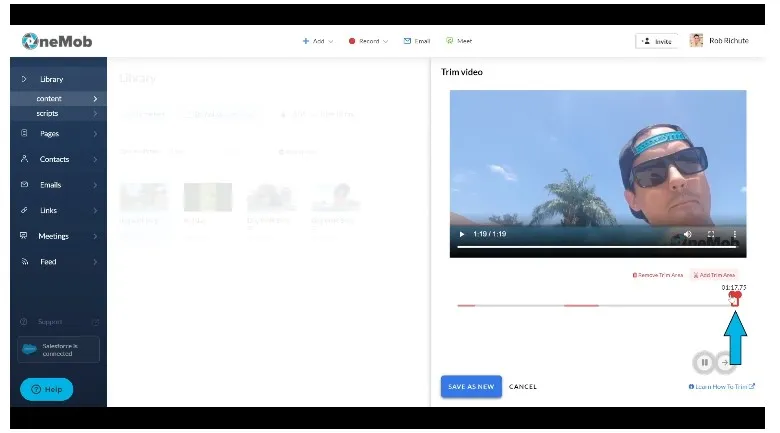Expand the Meetings chevron
This screenshot has width=780, height=433.
click(x=95, y=236)
